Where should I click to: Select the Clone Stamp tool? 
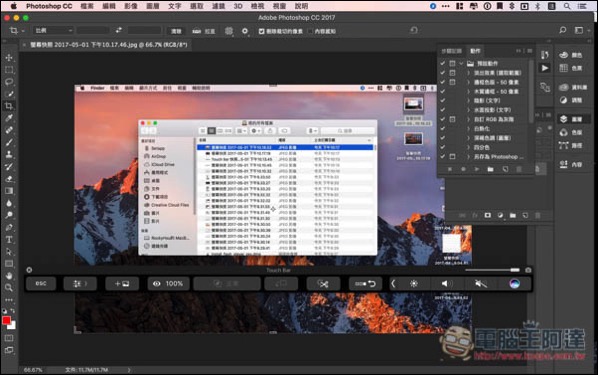coord(9,155)
